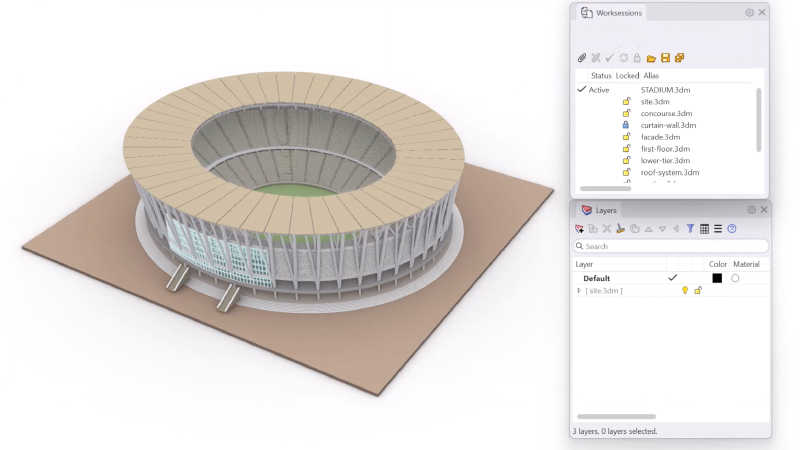This screenshot has width=800, height=450.
Task: Click the Layers panel horizontal scrollbar
Action: [x=616, y=416]
